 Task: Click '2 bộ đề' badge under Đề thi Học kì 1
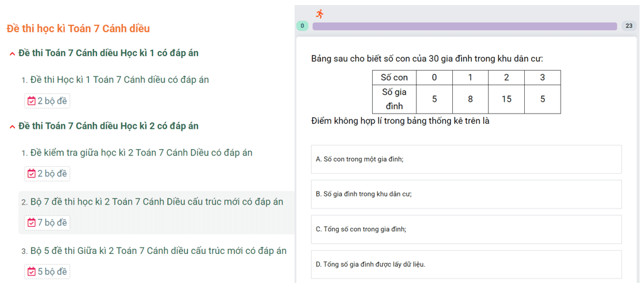[47, 101]
